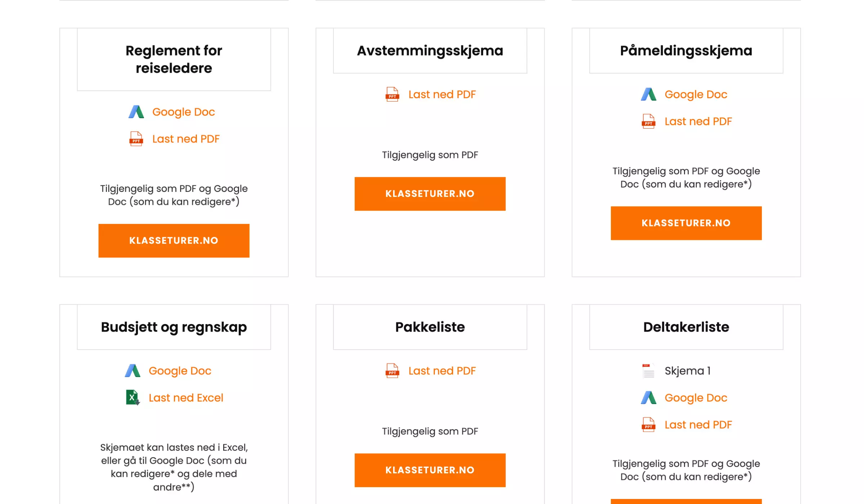The height and width of the screenshot is (504, 864).
Task: Click the PDF icon in the Pakkeliste card
Action: pyautogui.click(x=392, y=371)
